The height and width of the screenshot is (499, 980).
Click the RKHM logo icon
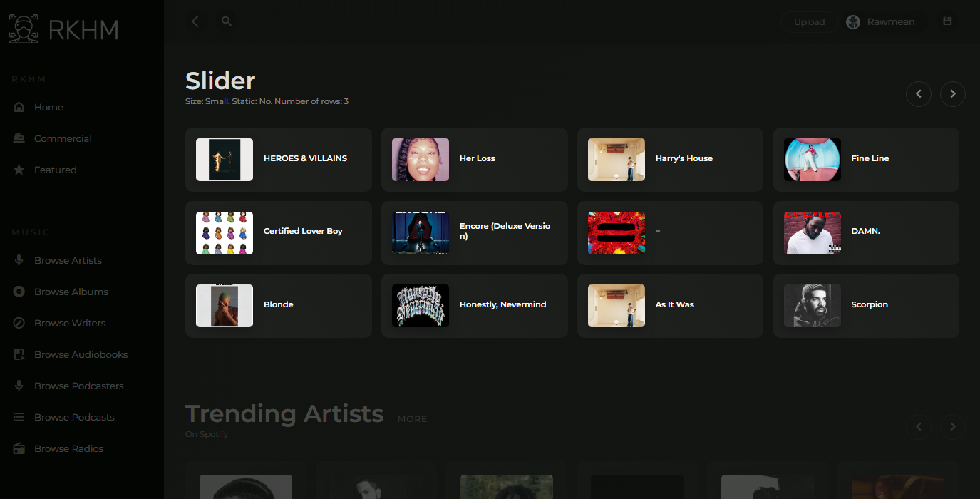click(x=25, y=29)
